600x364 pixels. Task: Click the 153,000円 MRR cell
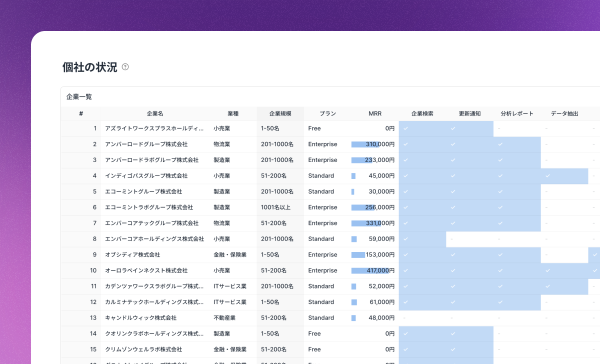[380, 254]
